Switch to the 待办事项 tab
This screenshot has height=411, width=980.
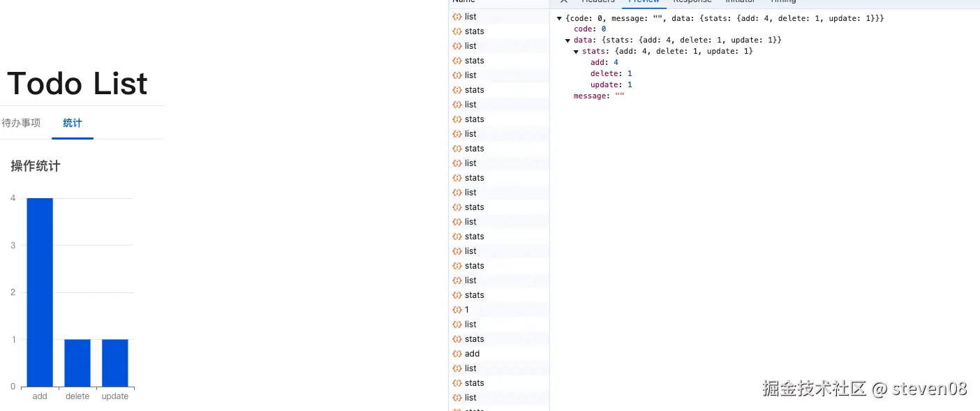21,123
